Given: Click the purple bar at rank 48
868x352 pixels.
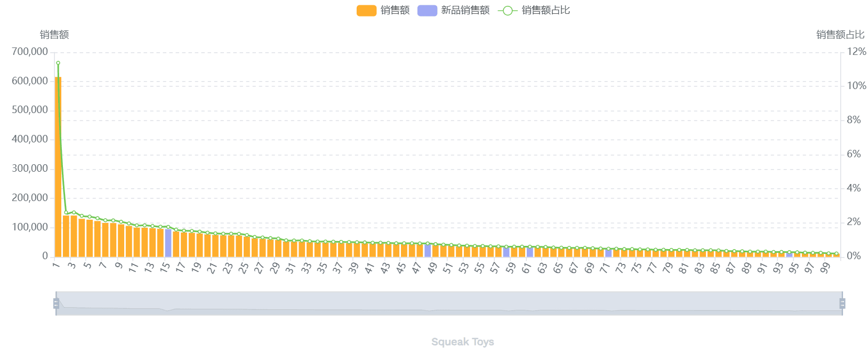Looking at the screenshot, I should 428,251.
